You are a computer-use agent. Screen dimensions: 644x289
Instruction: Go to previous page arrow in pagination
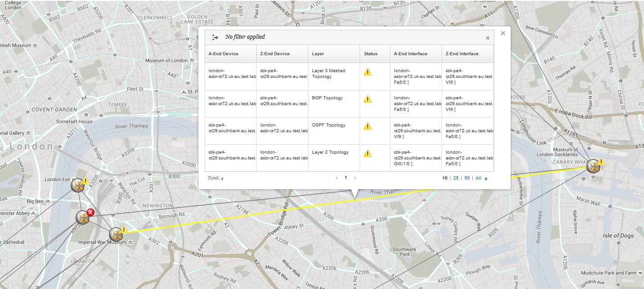336,178
